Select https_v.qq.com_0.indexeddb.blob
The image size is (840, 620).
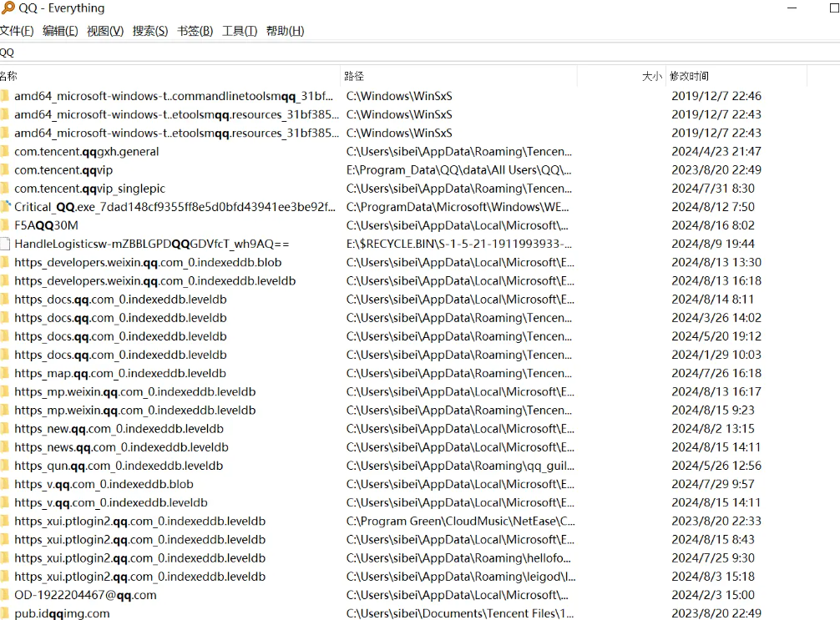pos(104,484)
